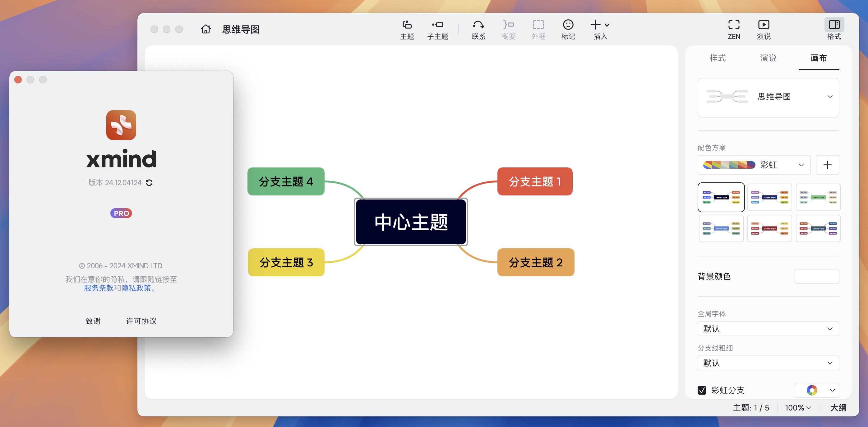This screenshot has height=427, width=868.
Task: Click the xmind app logo in About window
Action: click(121, 125)
